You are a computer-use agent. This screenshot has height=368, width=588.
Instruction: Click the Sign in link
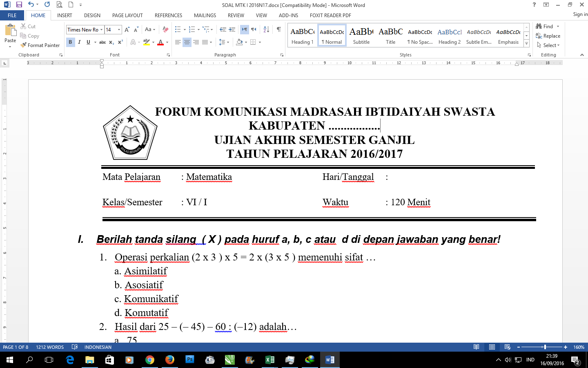coord(580,14)
